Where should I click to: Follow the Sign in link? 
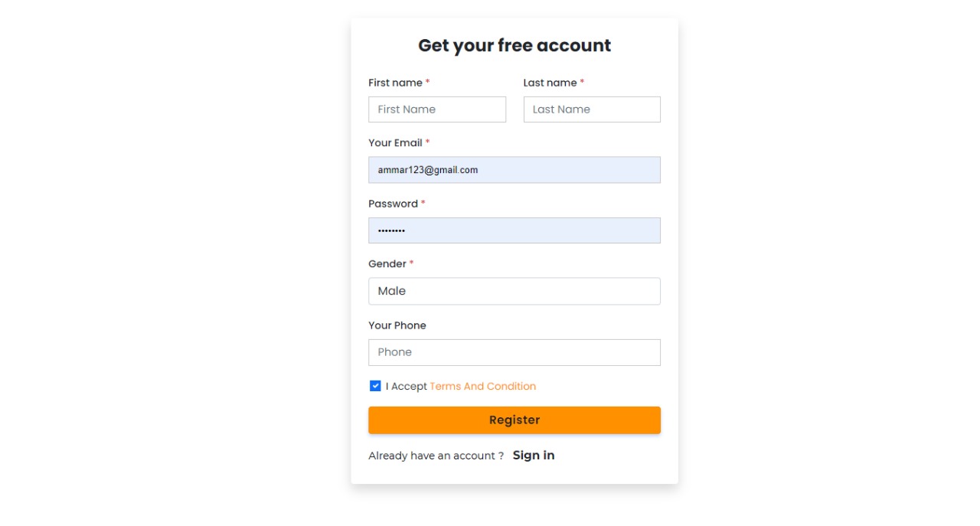point(534,456)
